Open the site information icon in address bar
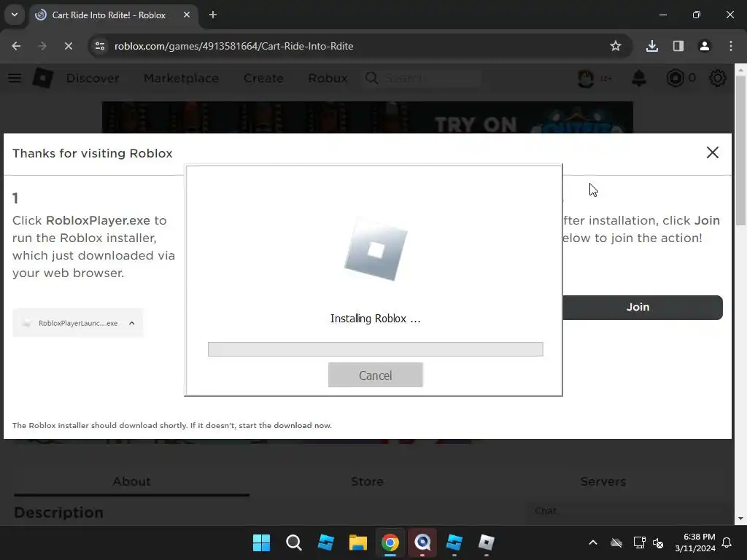The image size is (747, 560). click(x=100, y=46)
